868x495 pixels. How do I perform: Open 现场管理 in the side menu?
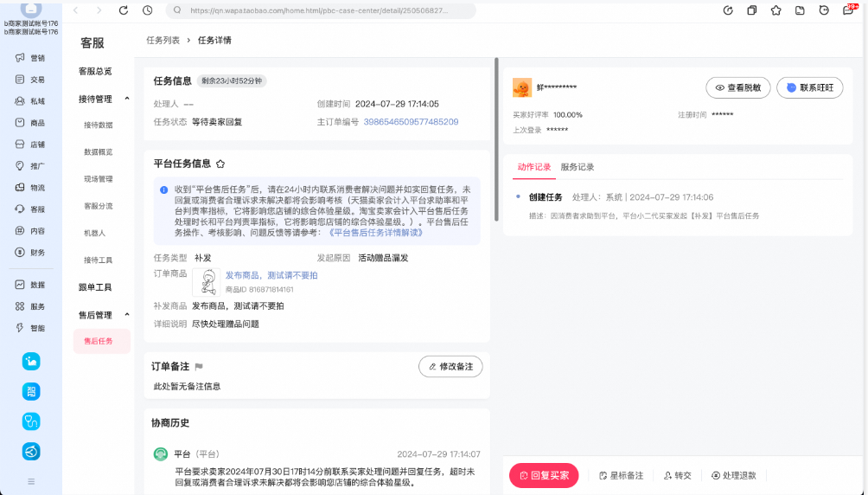click(x=98, y=178)
